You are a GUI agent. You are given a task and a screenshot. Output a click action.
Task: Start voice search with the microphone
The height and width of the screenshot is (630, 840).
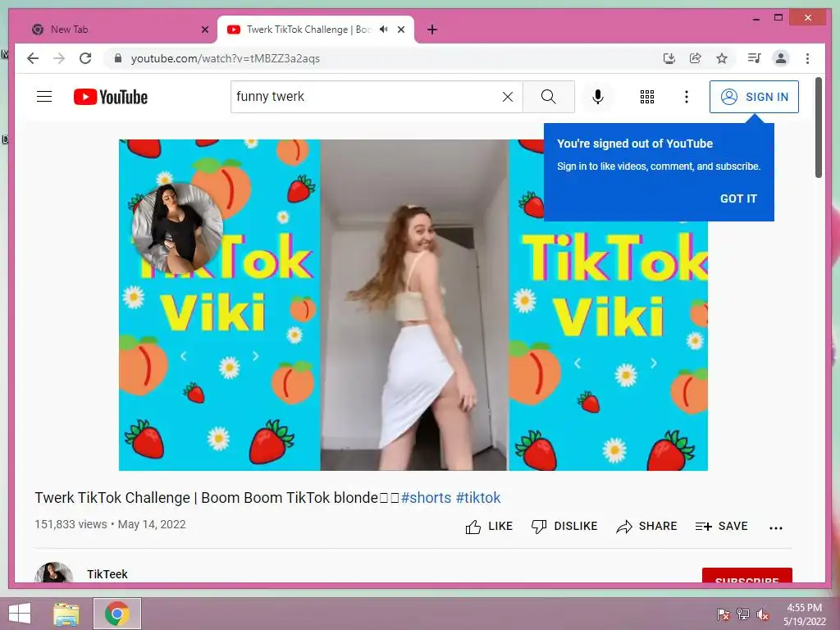click(598, 97)
